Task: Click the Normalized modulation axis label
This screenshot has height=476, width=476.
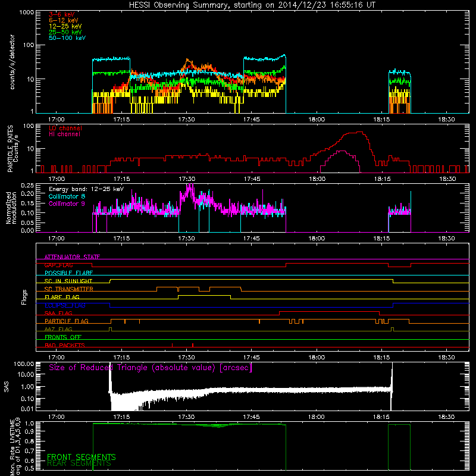Action: pos(11,208)
